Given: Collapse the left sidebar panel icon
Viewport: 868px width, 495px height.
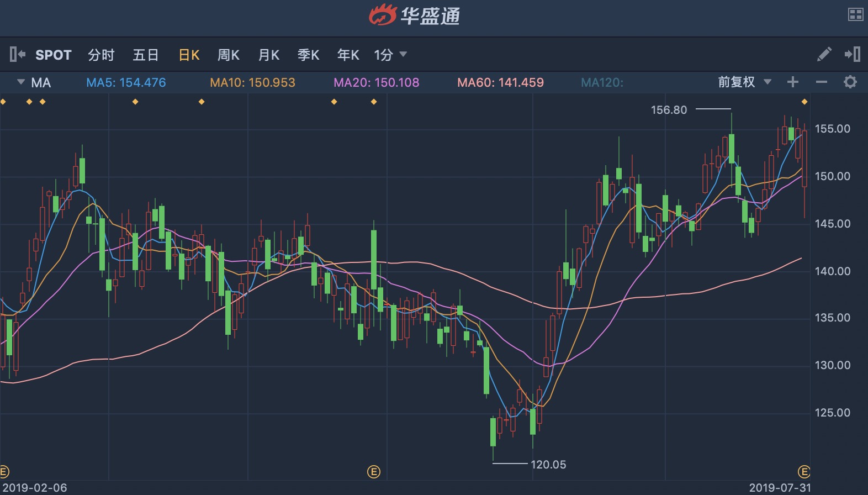Looking at the screenshot, I should [x=17, y=54].
